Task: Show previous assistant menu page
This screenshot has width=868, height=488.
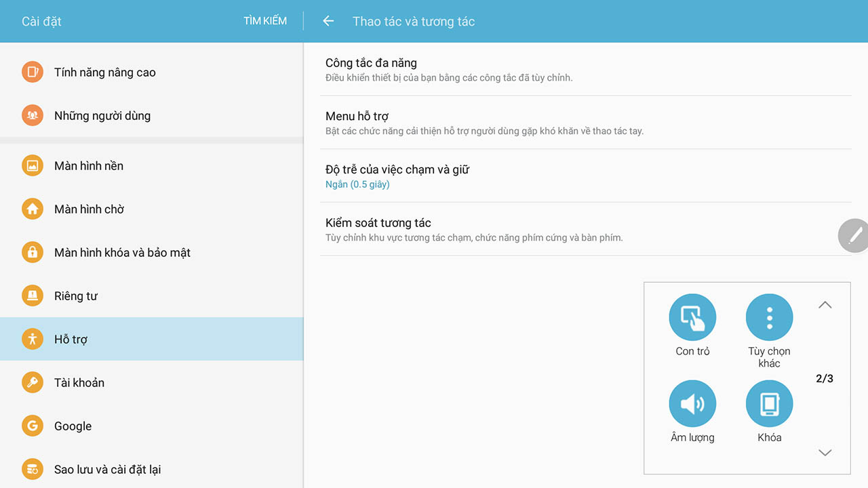Action: tap(825, 305)
